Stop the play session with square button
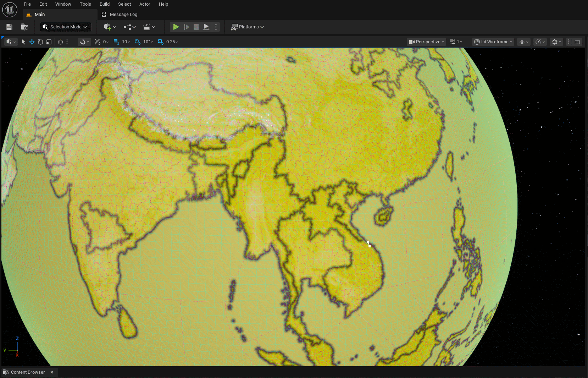Viewport: 588px width, 378px height. pyautogui.click(x=196, y=27)
